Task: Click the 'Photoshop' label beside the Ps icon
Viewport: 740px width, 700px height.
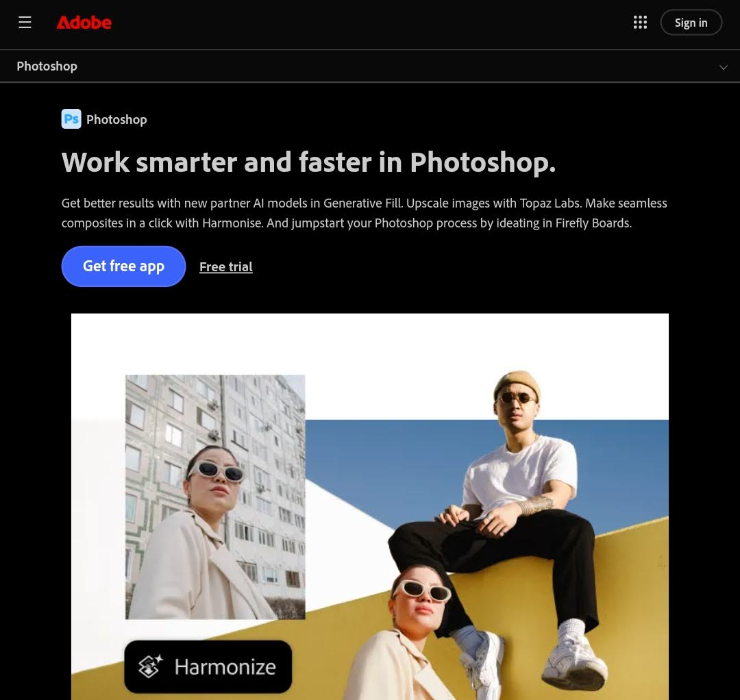Action: [x=116, y=119]
